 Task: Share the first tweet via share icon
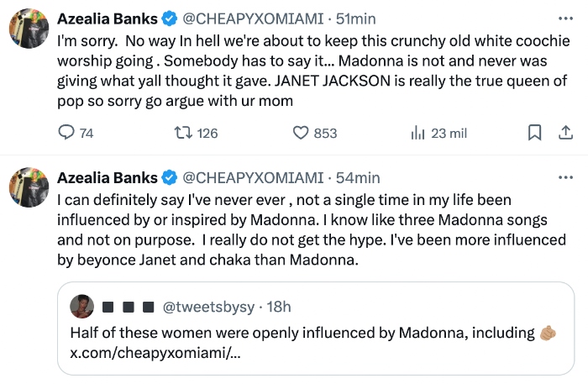pyautogui.click(x=565, y=133)
